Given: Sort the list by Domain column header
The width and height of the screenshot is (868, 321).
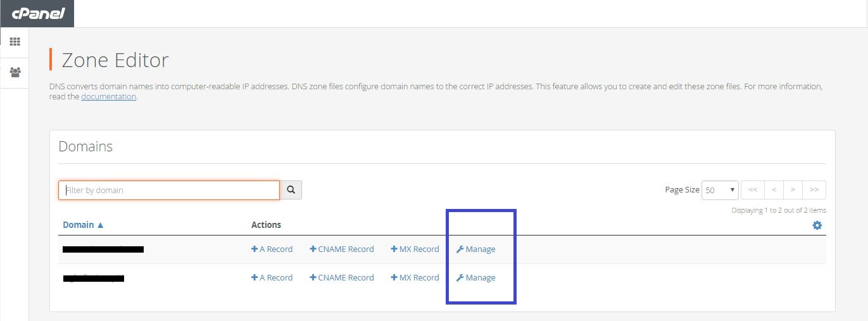Looking at the screenshot, I should pos(83,225).
